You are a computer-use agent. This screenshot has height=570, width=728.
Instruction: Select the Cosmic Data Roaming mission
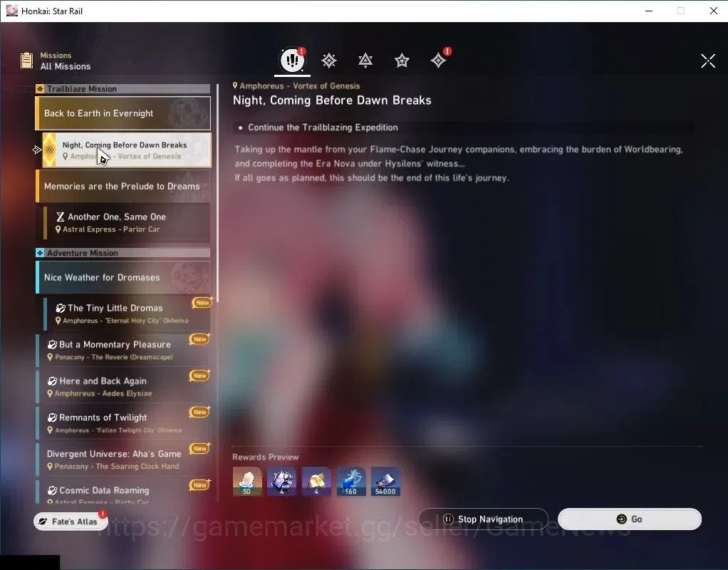coord(123,492)
